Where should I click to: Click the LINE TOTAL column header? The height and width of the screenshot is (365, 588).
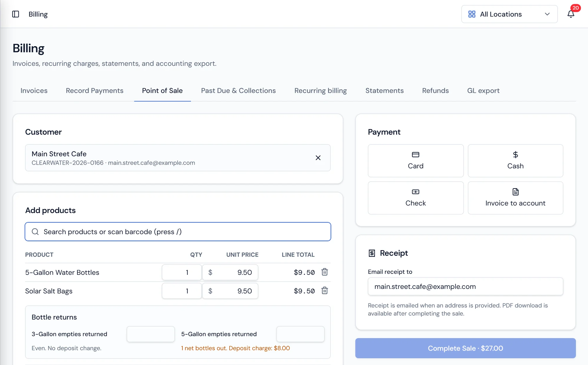coord(298,255)
